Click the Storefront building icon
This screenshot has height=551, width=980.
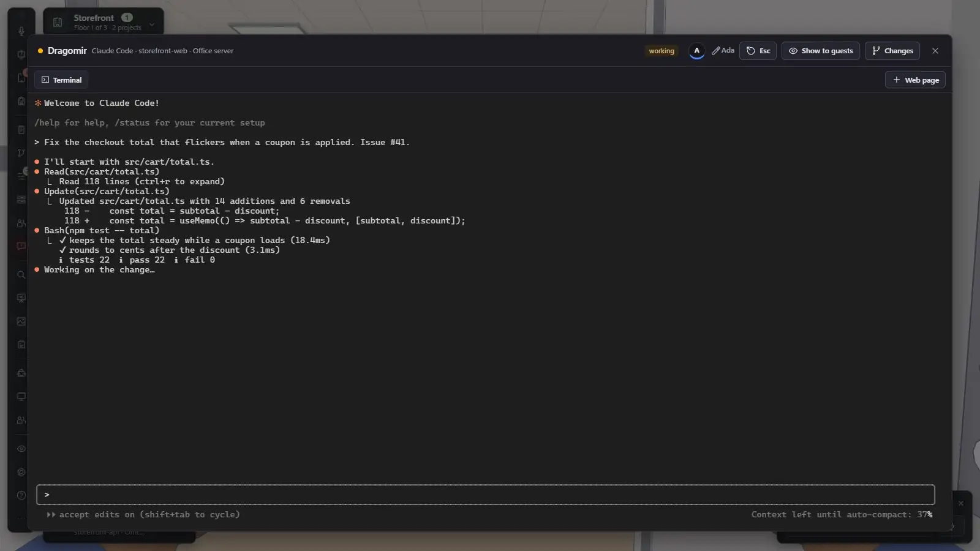tap(58, 23)
